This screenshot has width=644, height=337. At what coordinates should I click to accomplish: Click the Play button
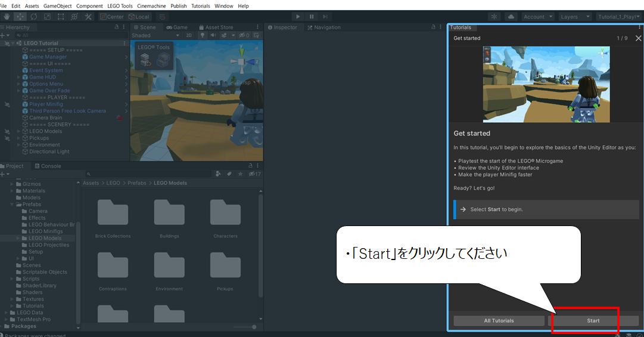coord(298,17)
